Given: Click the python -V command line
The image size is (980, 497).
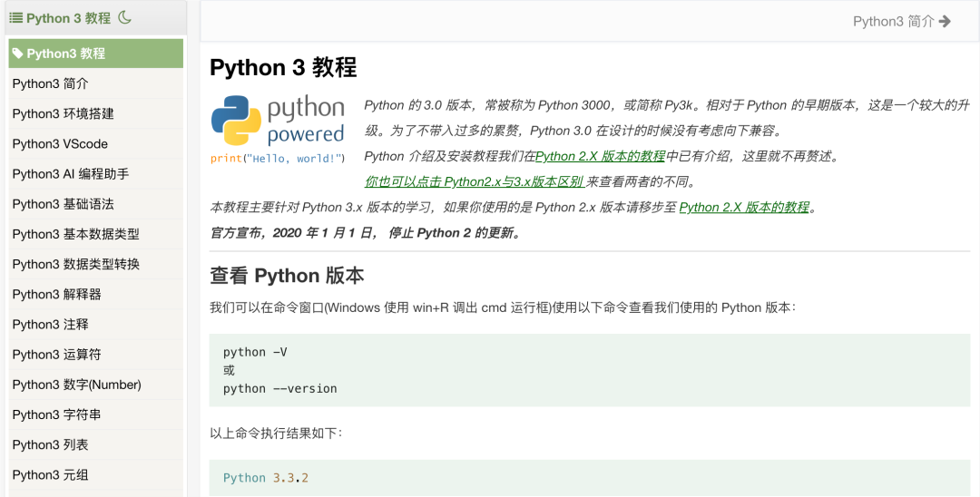Looking at the screenshot, I should tap(255, 352).
